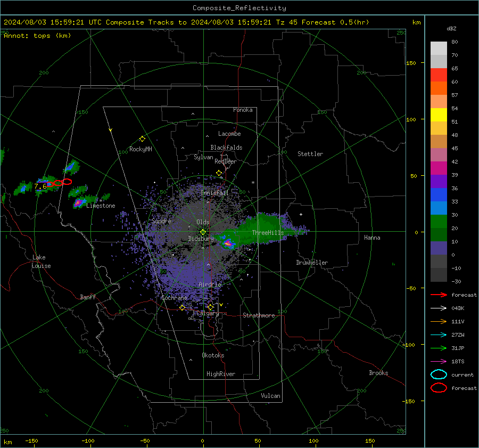This screenshot has width=479, height=448.
Task: Pick the red 65 dBZ color swatch
Action: 439,75
